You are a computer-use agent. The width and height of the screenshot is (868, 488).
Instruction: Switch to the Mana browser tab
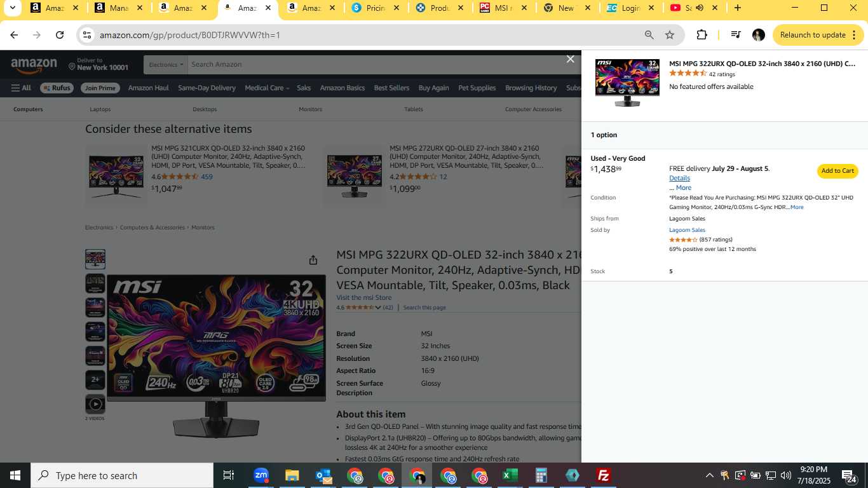pos(119,8)
